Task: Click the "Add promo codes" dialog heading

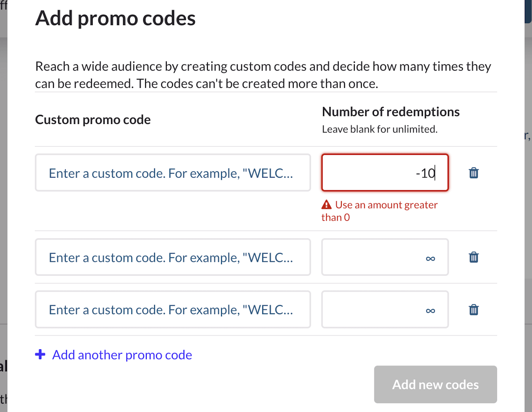Action: pyautogui.click(x=116, y=18)
